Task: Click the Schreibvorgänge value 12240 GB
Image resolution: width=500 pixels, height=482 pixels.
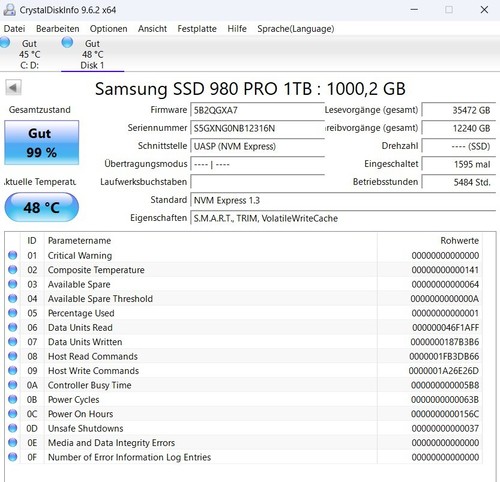Action: [x=459, y=128]
